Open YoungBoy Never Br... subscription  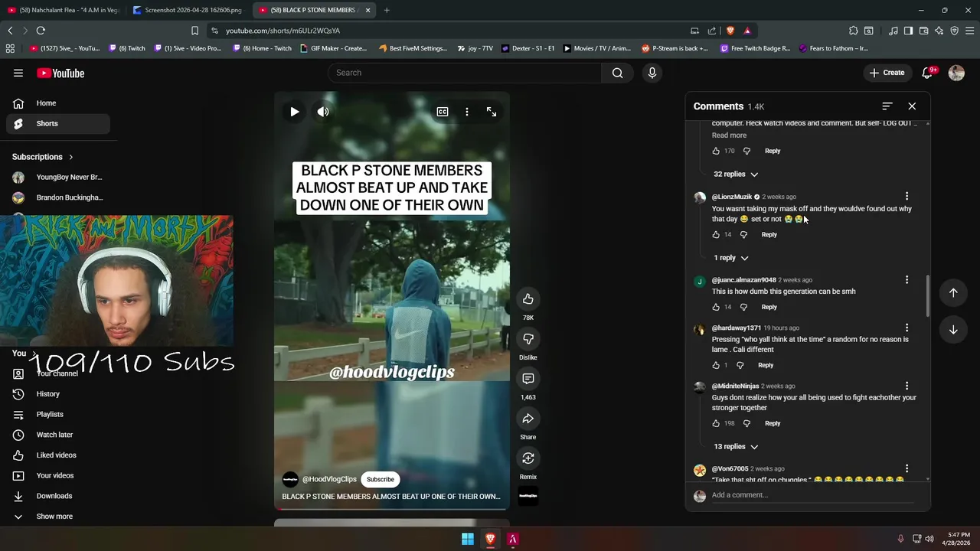point(58,178)
